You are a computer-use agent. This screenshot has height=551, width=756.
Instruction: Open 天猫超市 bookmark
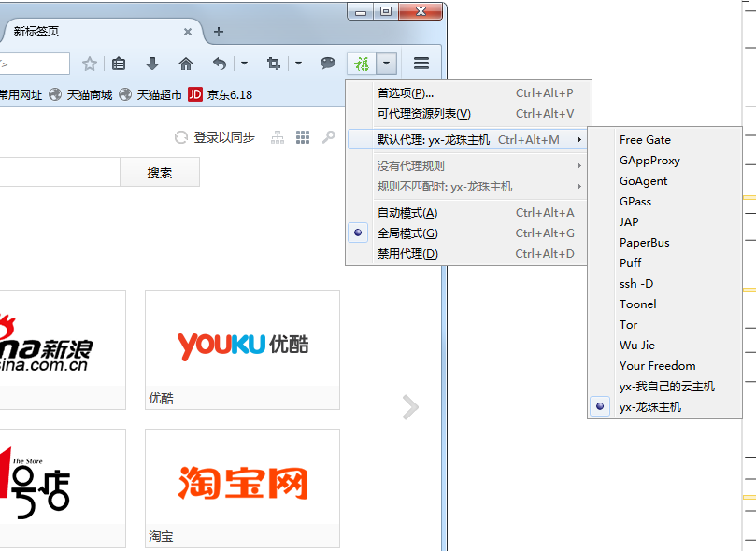[x=160, y=95]
